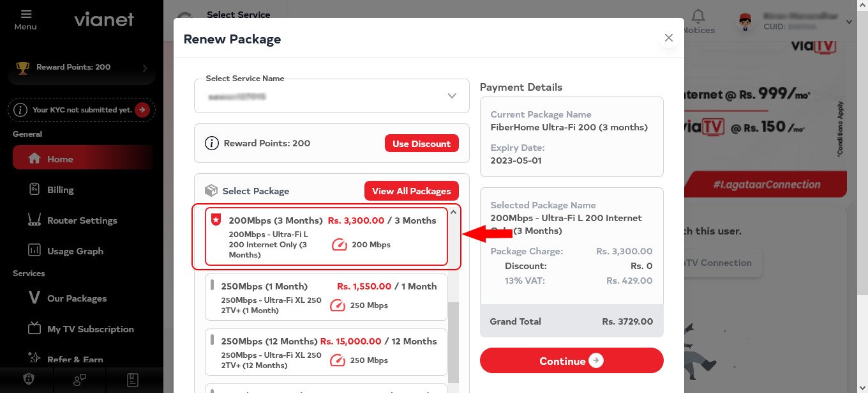Go to Home in sidebar

point(83,158)
